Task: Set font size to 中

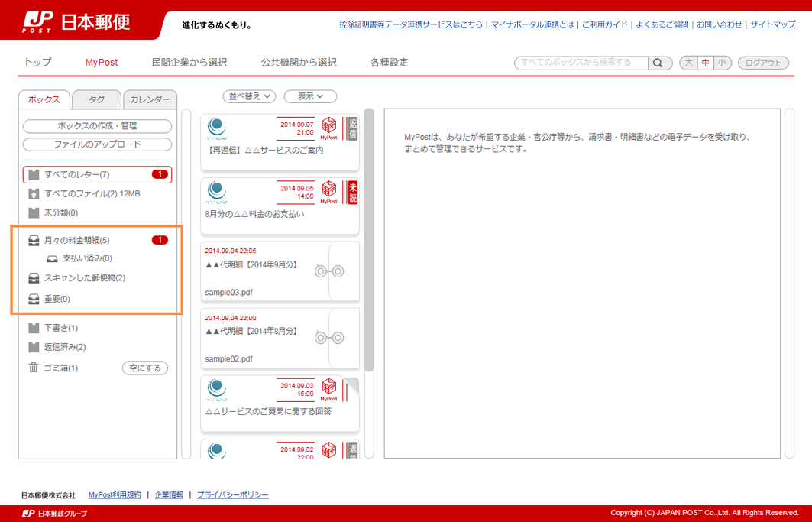Action: [705, 63]
